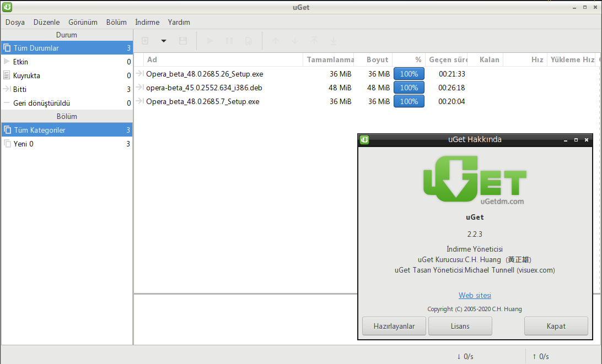
Task: Click the Etkin play arrow icon
Action: (7, 61)
